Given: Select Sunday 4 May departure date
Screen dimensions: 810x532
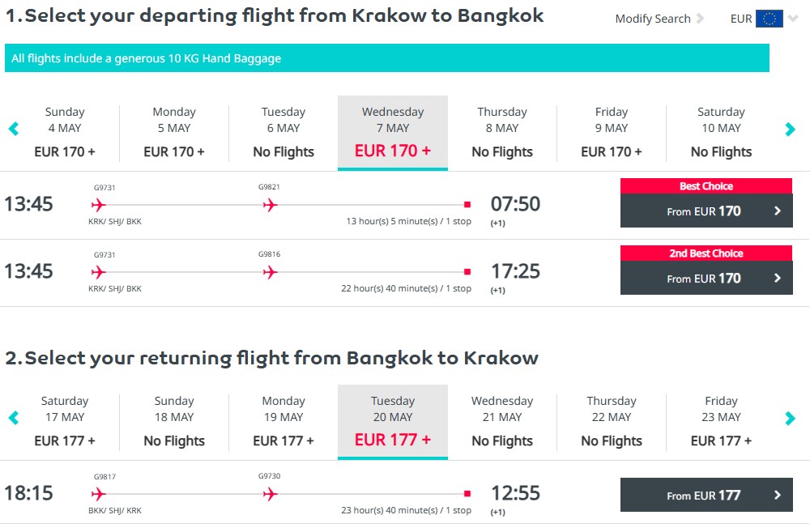Looking at the screenshot, I should tap(65, 132).
